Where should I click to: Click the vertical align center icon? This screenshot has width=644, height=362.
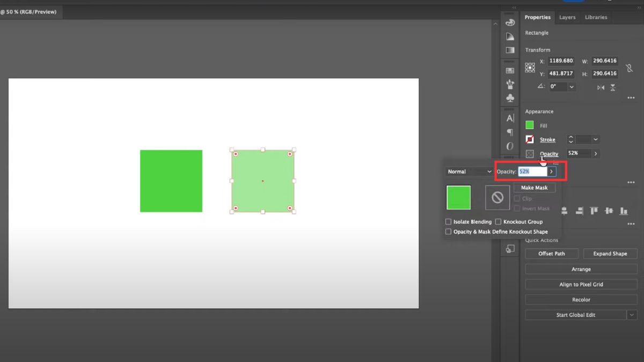coord(609,211)
